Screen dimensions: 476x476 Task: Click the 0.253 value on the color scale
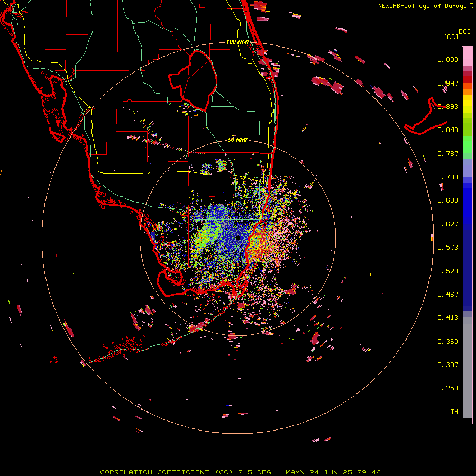point(448,388)
